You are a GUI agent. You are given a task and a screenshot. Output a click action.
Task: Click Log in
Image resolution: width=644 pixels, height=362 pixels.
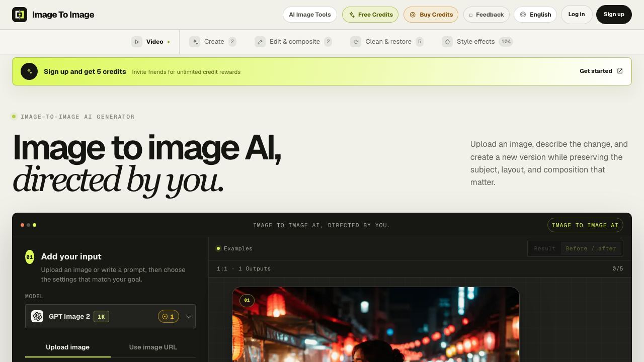pos(577,15)
